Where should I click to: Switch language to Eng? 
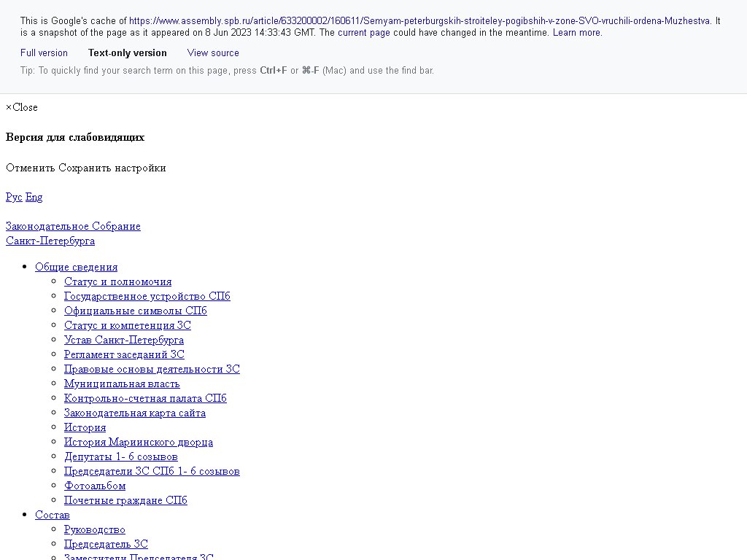(34, 197)
